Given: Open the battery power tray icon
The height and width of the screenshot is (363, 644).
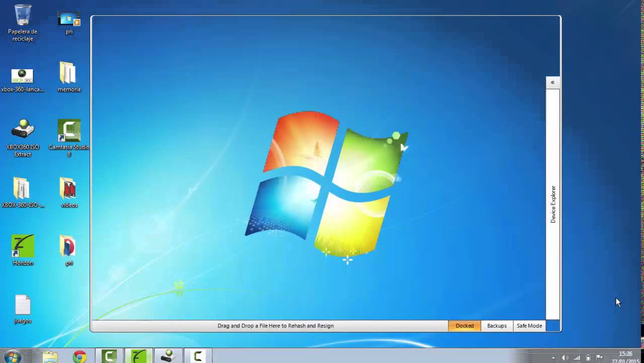Looking at the screenshot, I should 588,357.
